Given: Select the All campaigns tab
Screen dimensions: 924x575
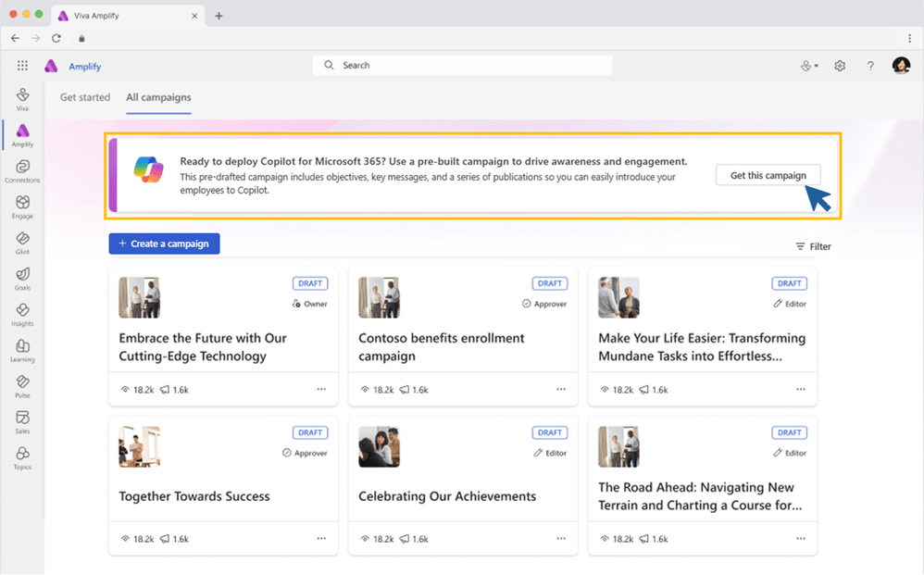Looking at the screenshot, I should 158,96.
